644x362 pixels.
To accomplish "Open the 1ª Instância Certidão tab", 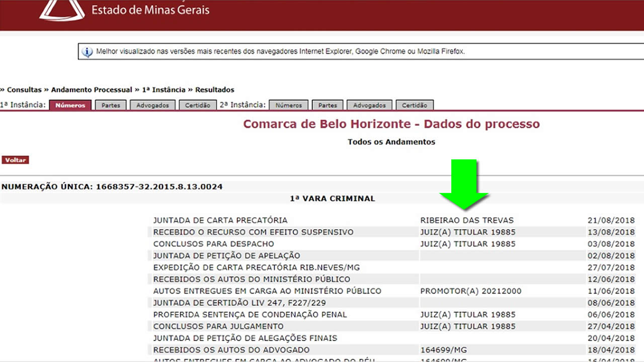I will pos(198,106).
